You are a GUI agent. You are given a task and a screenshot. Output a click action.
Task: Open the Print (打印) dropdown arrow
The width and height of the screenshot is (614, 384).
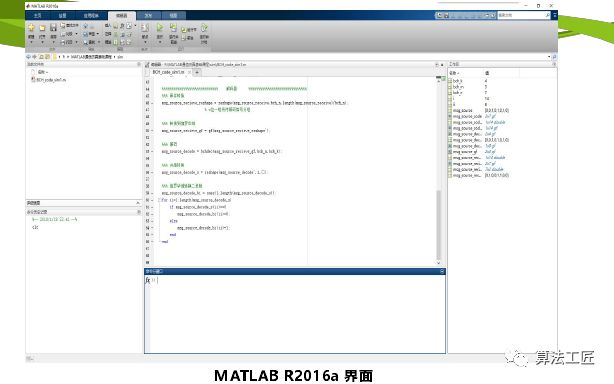[76, 42]
